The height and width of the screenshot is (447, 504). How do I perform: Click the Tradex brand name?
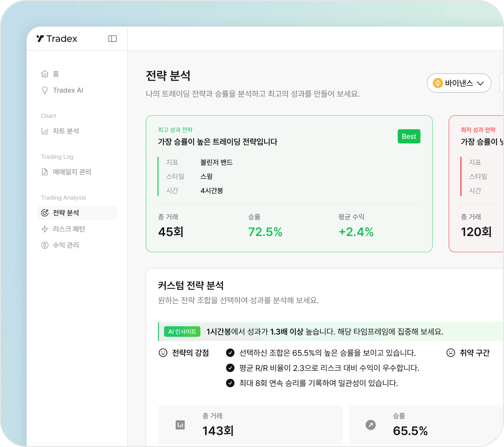pos(62,39)
